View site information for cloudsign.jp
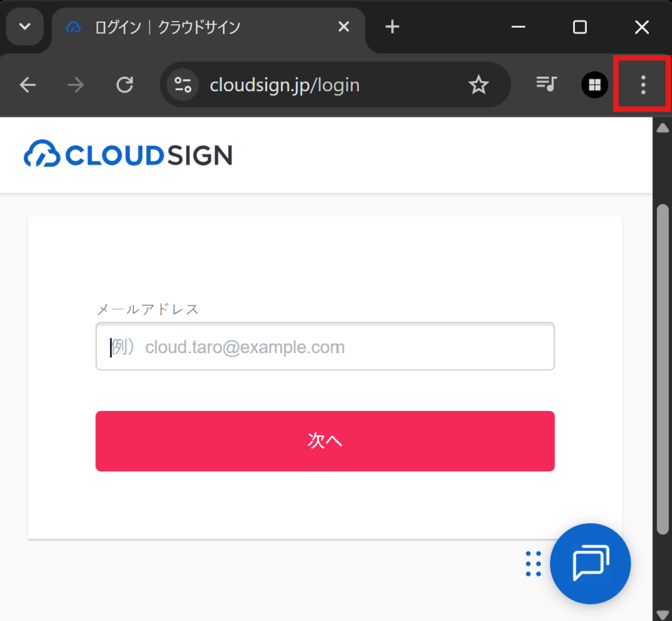 (182, 85)
